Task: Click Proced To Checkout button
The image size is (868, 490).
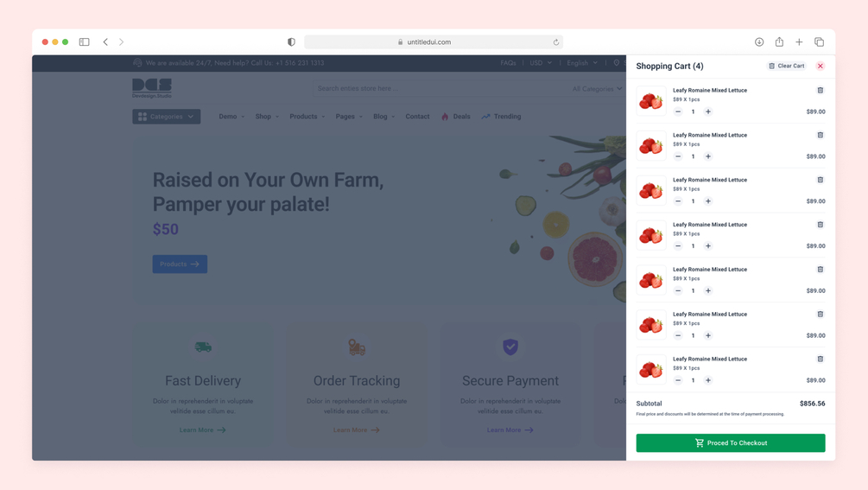Action: (x=731, y=443)
